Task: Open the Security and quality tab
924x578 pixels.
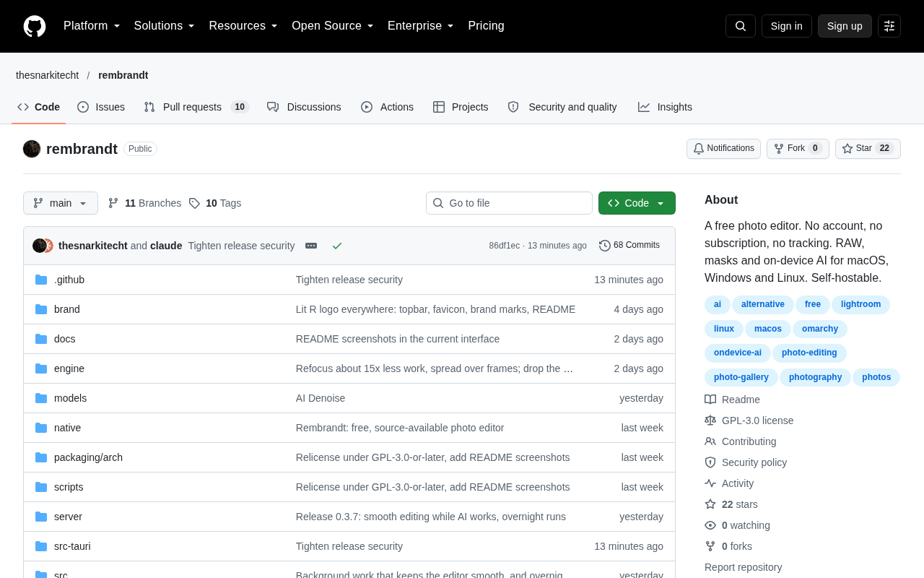Action: 562,107
